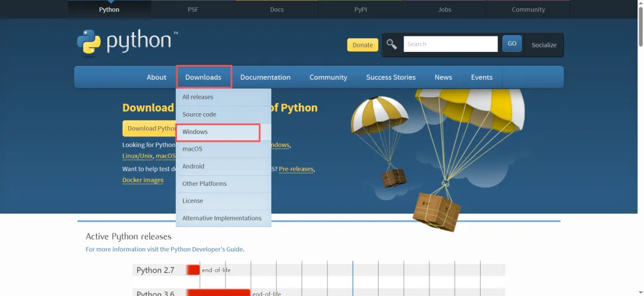Screen dimensions: 644x296
Task: Click the GO search button
Action: [512, 43]
